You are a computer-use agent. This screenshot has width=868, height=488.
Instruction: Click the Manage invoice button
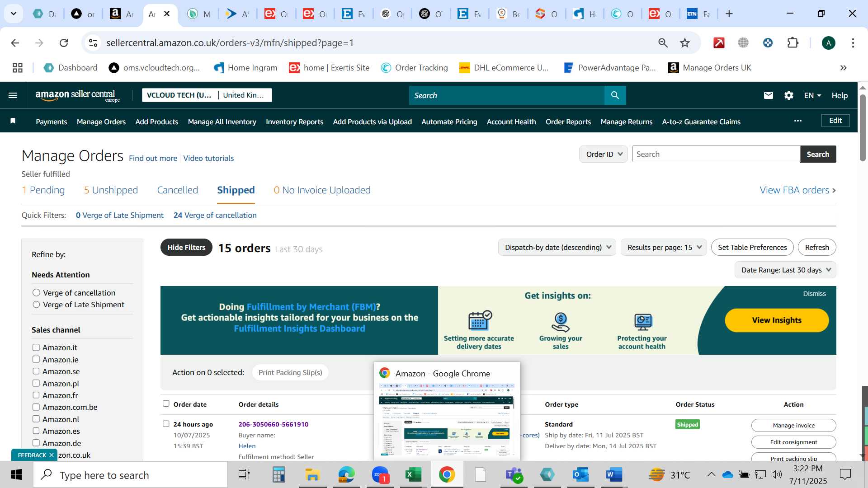(793, 425)
